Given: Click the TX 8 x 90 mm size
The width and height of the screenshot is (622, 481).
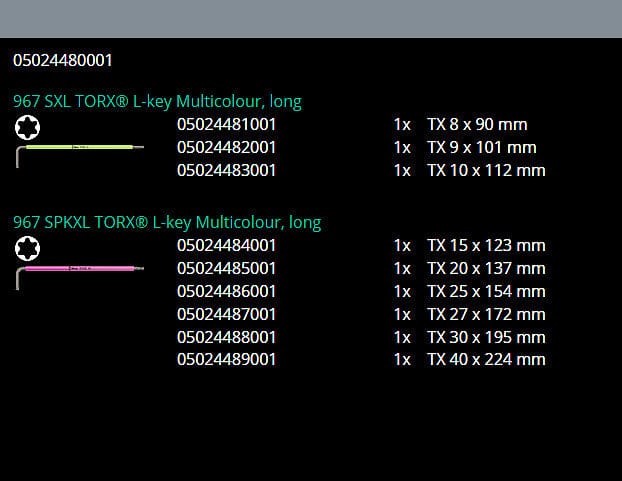Looking at the screenshot, I should (x=477, y=124).
